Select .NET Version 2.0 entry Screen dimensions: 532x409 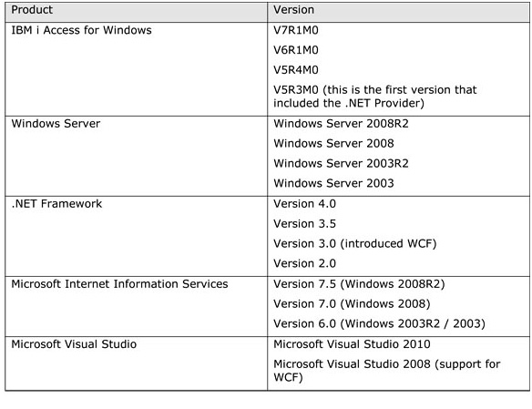pyautogui.click(x=304, y=263)
